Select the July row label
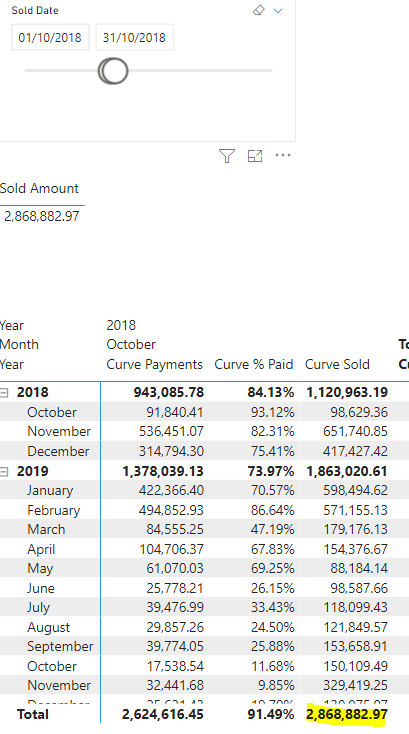409x734 pixels. pyautogui.click(x=38, y=607)
